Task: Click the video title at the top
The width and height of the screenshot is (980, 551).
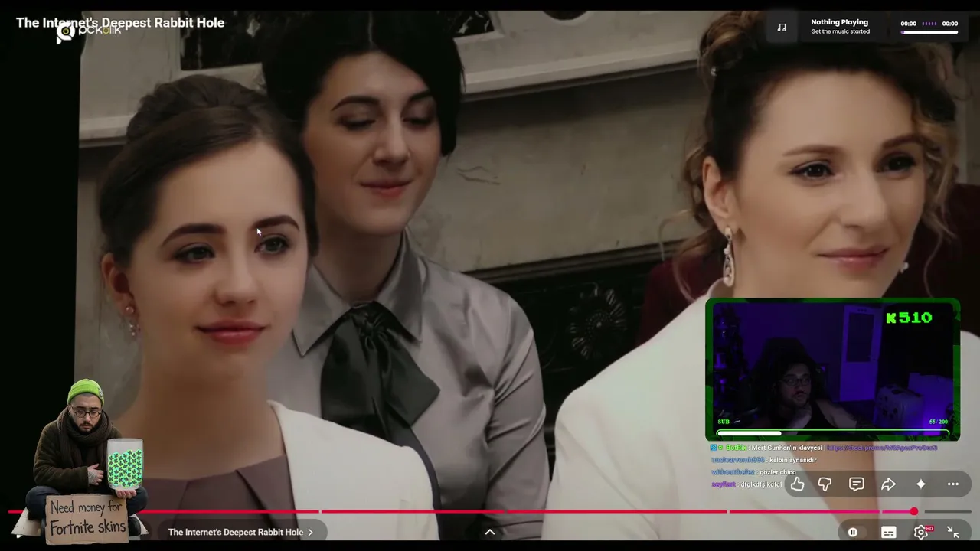Action: click(x=120, y=22)
